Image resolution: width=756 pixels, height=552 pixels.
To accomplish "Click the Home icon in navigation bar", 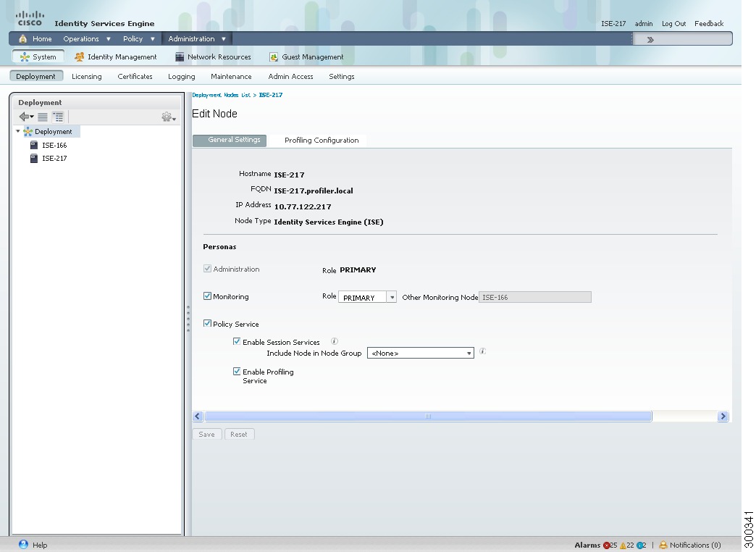I will pyautogui.click(x=22, y=38).
